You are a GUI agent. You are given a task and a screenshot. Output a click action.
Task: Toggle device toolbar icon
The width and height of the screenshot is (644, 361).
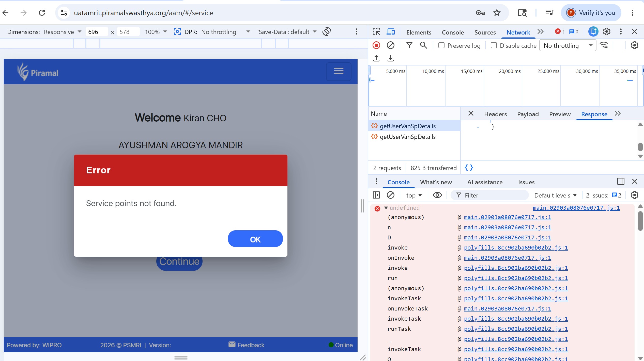[x=391, y=32]
